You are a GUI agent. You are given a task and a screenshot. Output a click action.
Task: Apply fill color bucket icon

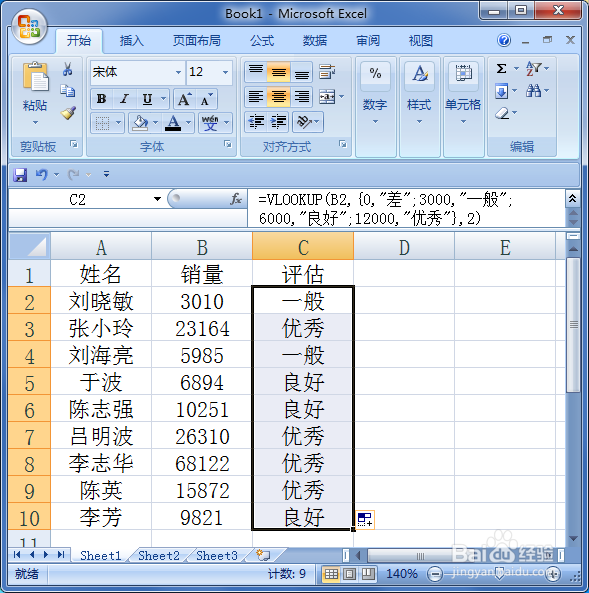140,123
